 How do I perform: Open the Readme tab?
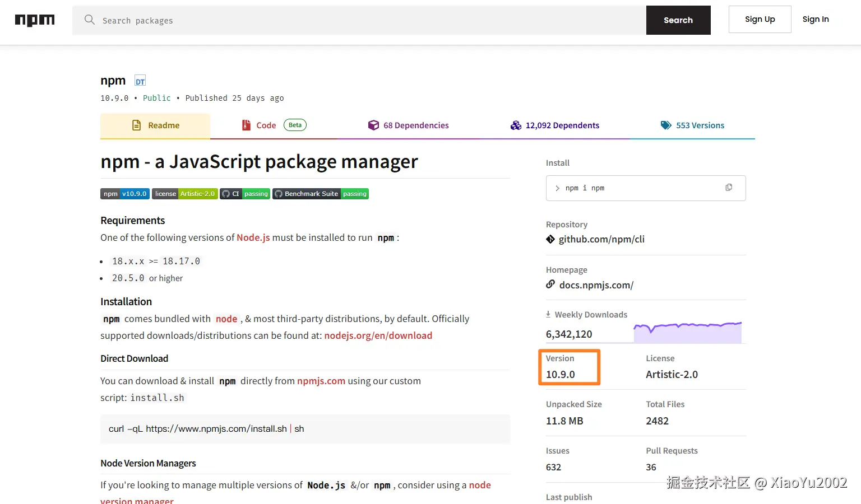[155, 125]
